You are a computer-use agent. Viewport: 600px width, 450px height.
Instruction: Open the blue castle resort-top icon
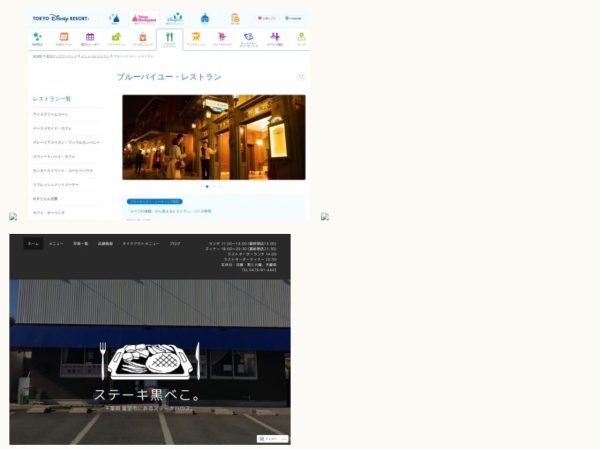pyautogui.click(x=114, y=18)
